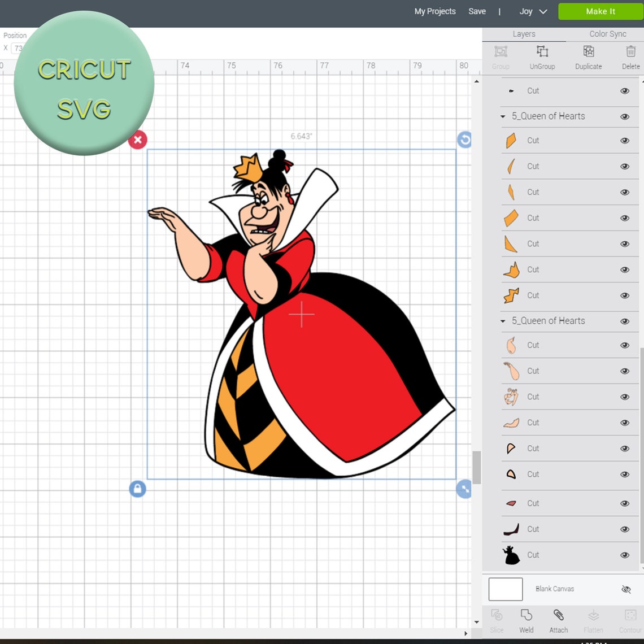The height and width of the screenshot is (644, 644).
Task: Select the black silhouette Cut layer thumbnail
Action: tap(511, 555)
